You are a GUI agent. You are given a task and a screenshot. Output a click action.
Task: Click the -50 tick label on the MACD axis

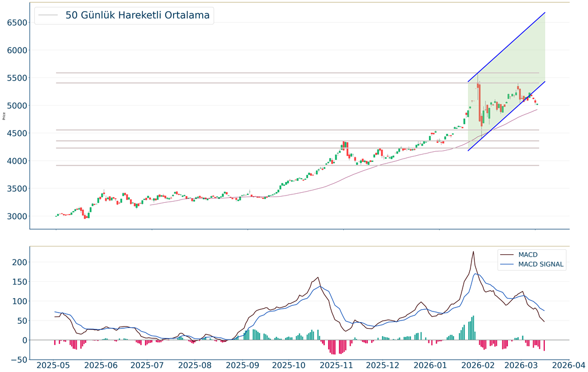click(19, 360)
